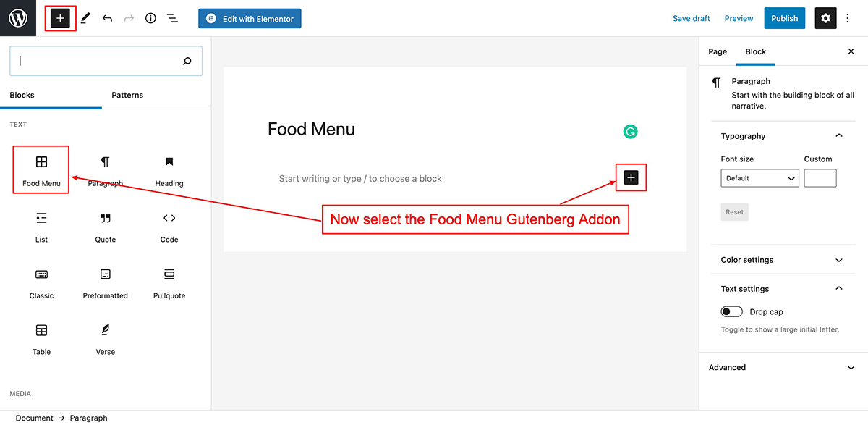Click the undo arrow in toolbar
The width and height of the screenshot is (868, 425).
[107, 18]
